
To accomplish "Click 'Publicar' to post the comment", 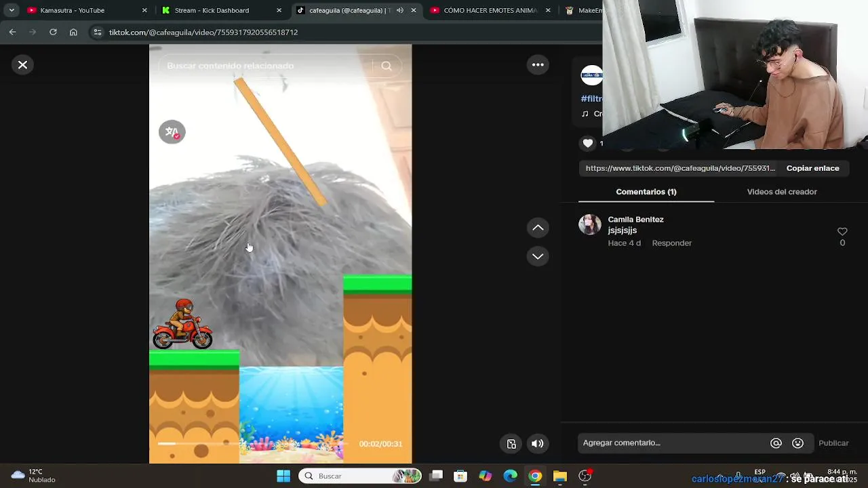I will pos(833,443).
